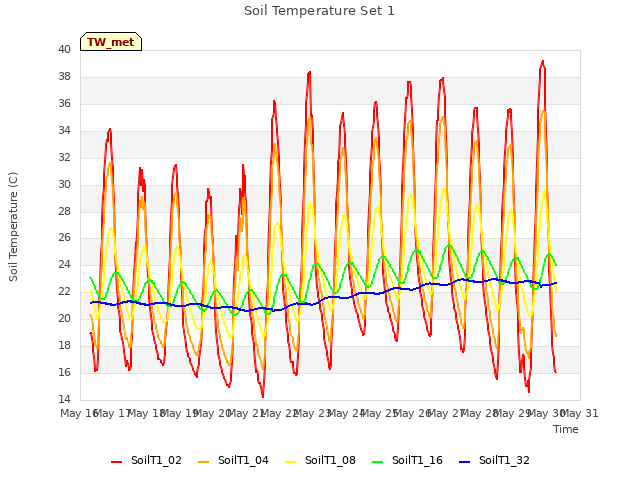
Task: Click the 18 y-axis tick label
Action: click(x=64, y=345)
